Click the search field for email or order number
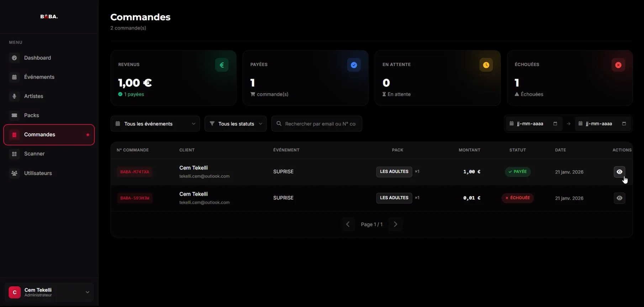This screenshot has height=307, width=644. [x=317, y=124]
